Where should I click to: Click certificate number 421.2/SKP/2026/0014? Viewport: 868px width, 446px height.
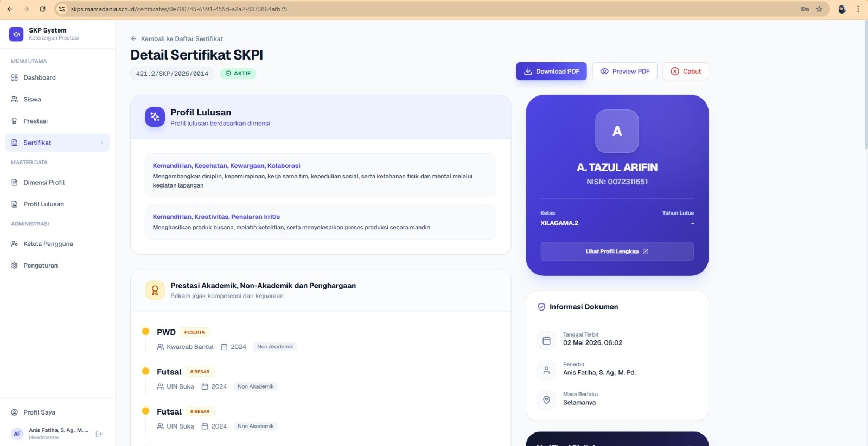pos(172,74)
